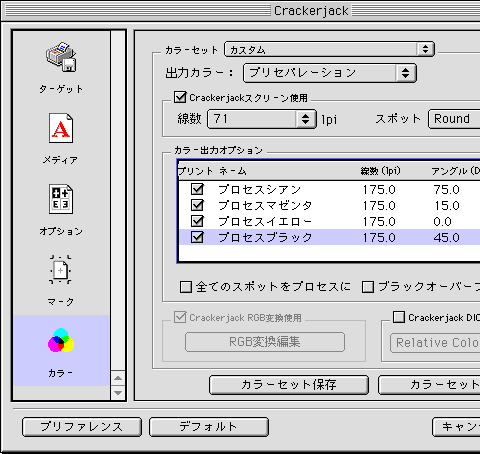This screenshot has width=480, height=454.
Task: Click the デフォルト button
Action: [209, 427]
